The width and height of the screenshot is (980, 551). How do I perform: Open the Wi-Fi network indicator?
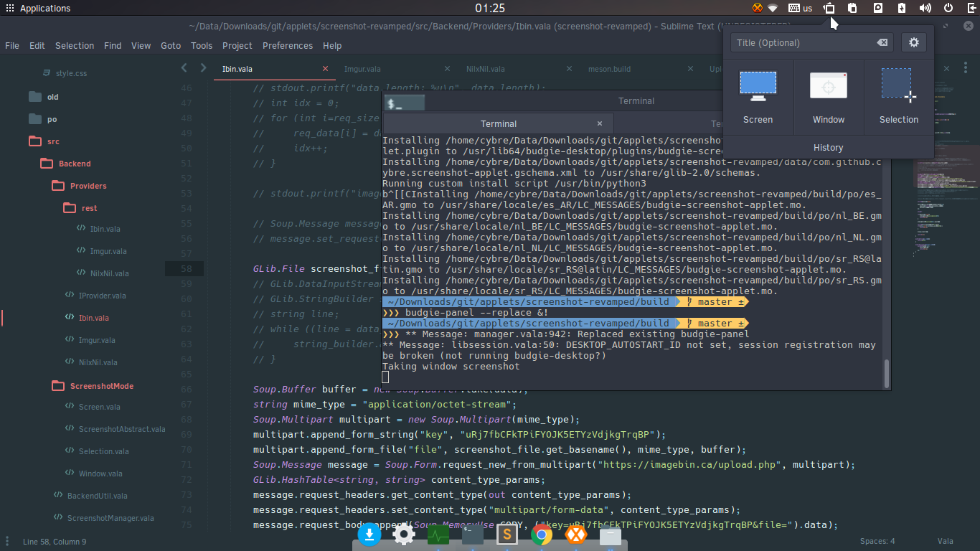773,8
